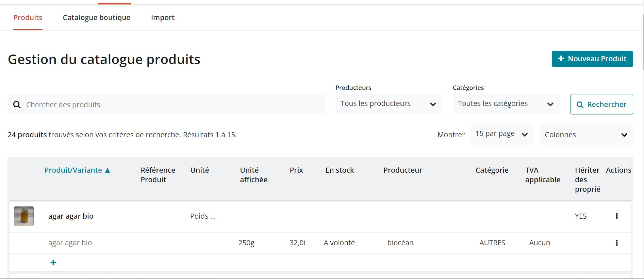Screen dimensions: 644x279
Task: Expand the Toutes les catégories dropdown
Action: pos(506,104)
